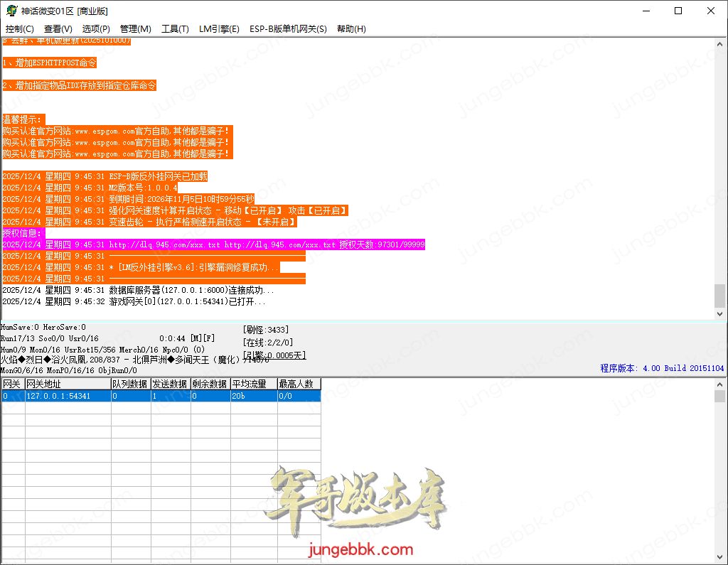728x565 pixels.
Task: Click the log pane scroll-down arrow
Action: click(720, 313)
